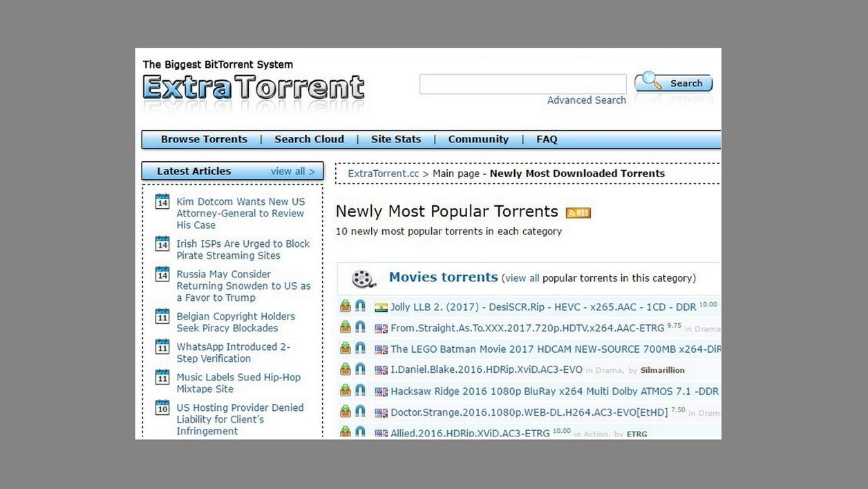Click the US flag beside From.Straight.As.To.XXX

(x=381, y=329)
